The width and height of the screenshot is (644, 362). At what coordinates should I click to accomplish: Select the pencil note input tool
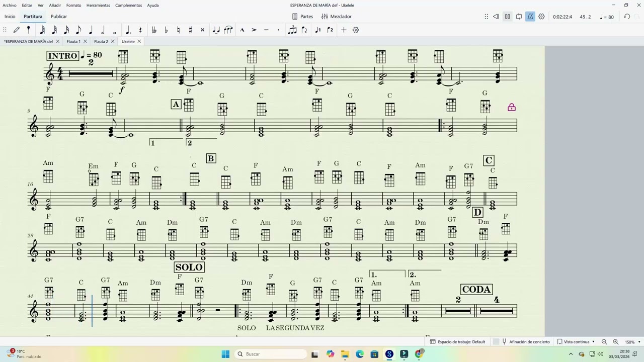click(17, 30)
